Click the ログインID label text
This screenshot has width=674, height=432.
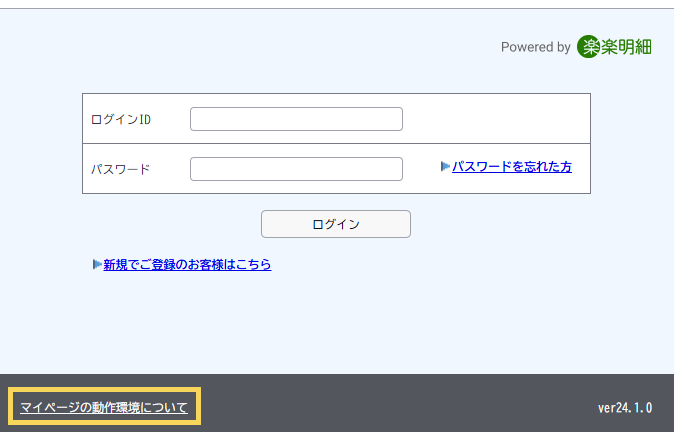point(120,120)
